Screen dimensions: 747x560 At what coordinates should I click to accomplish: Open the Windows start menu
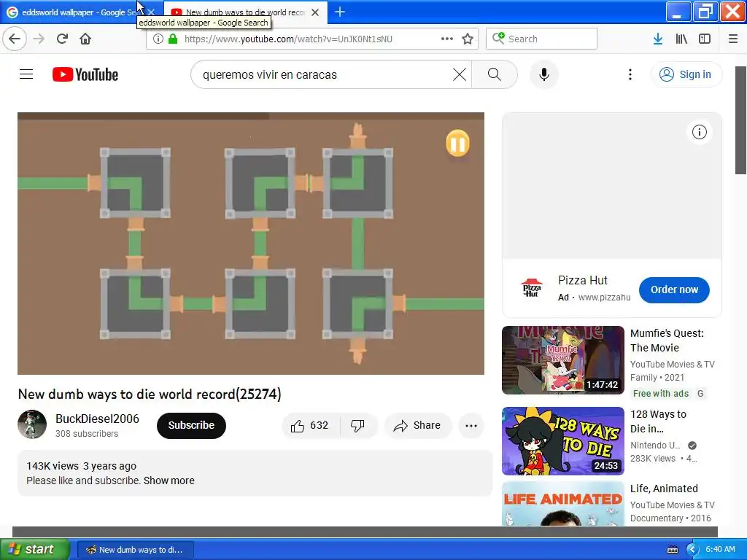click(x=35, y=549)
